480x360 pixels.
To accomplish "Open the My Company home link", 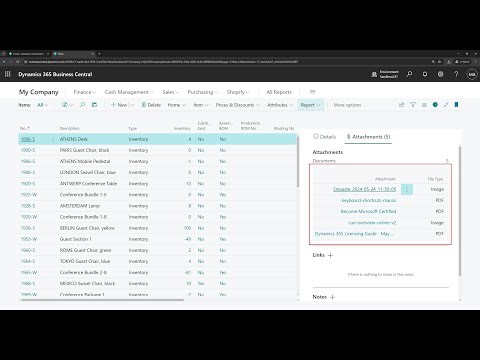I will (38, 92).
